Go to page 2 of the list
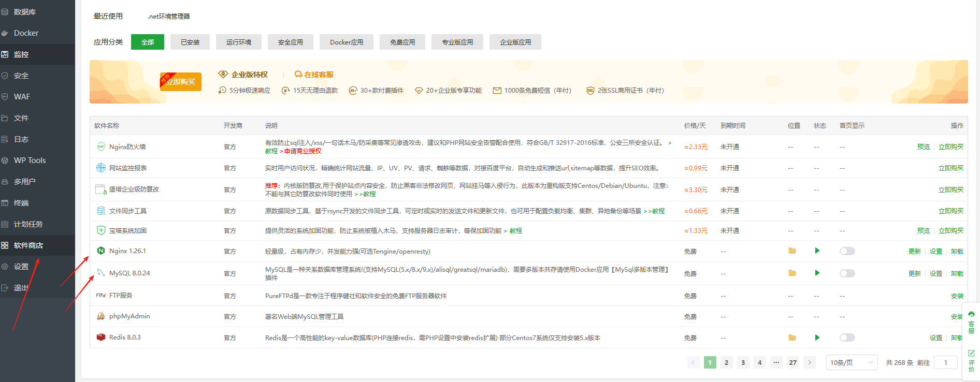Viewport: 980px width, 382px height. (x=727, y=362)
